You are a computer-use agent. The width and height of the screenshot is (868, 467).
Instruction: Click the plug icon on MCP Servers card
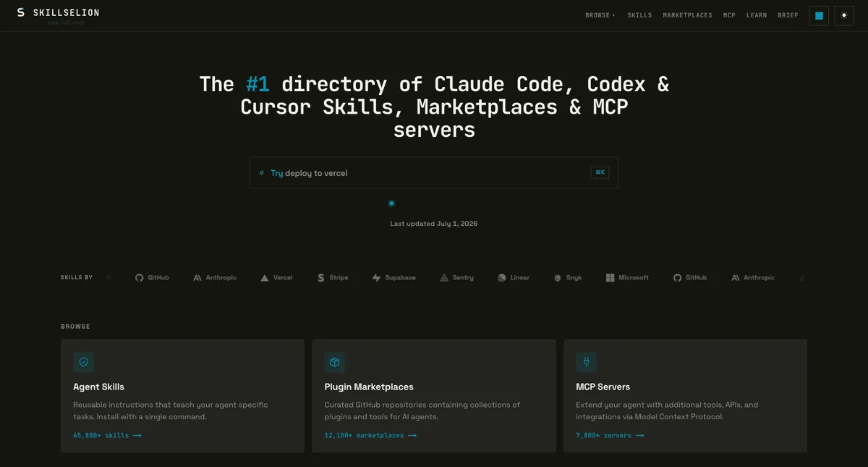coord(586,362)
